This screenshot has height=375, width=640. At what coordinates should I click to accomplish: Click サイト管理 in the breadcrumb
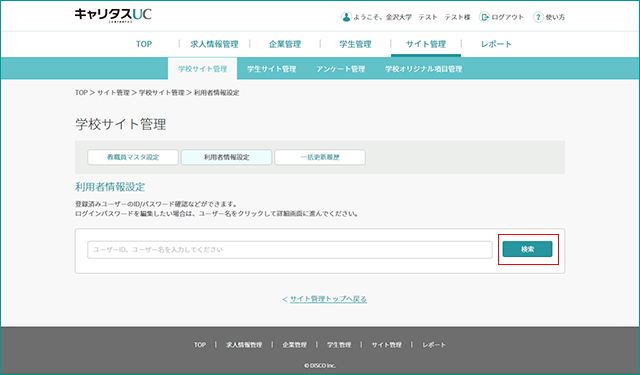coord(113,93)
